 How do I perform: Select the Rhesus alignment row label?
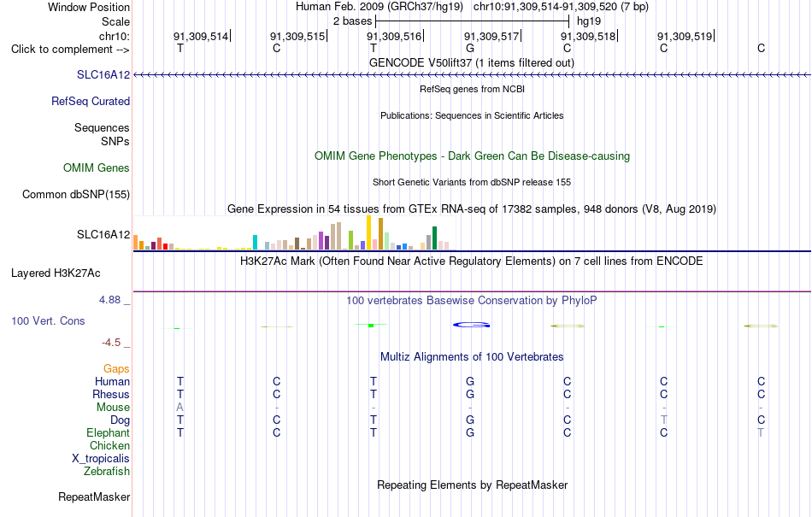click(x=111, y=394)
